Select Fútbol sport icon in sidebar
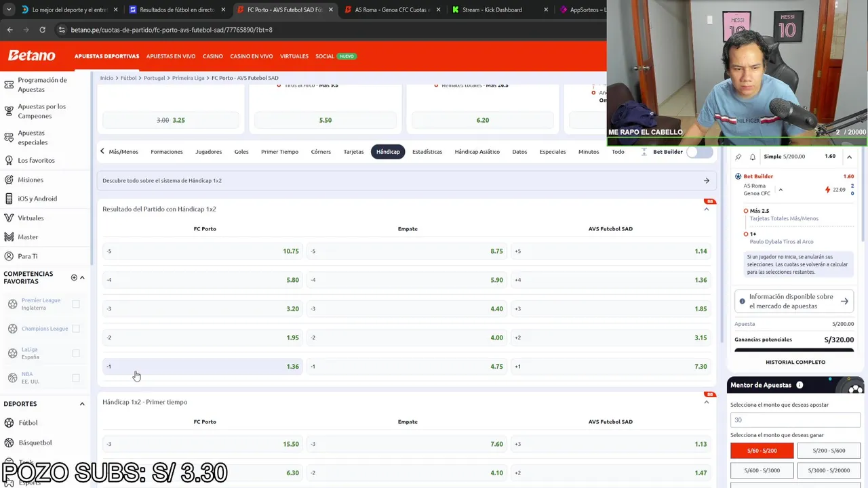Image resolution: width=868 pixels, height=488 pixels. coord(9,423)
